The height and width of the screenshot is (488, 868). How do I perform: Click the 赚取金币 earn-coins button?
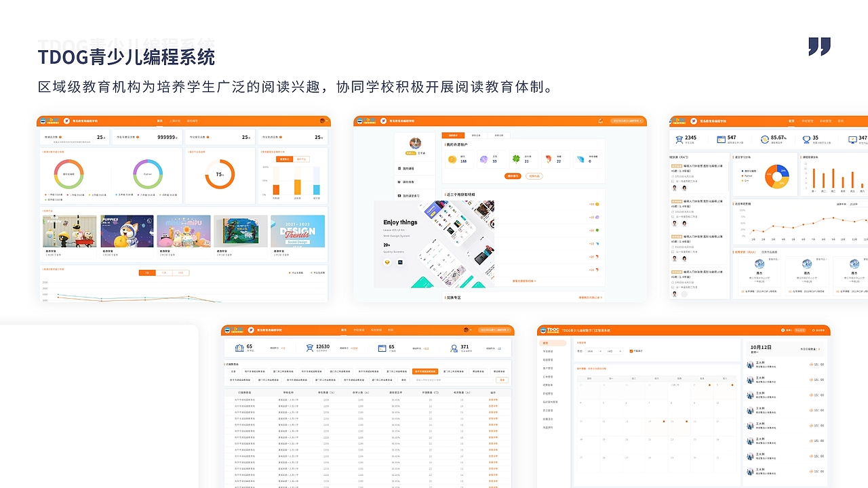click(512, 176)
